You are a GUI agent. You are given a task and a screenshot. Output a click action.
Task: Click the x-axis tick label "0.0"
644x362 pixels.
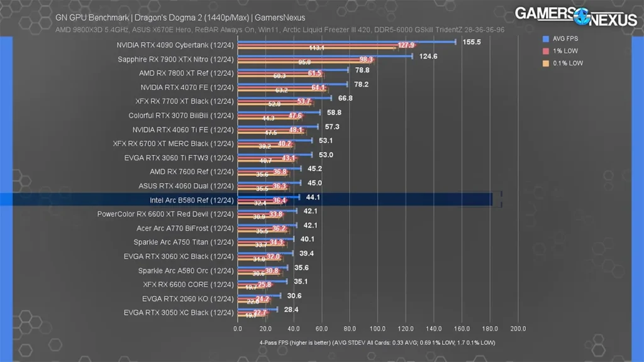pos(238,329)
